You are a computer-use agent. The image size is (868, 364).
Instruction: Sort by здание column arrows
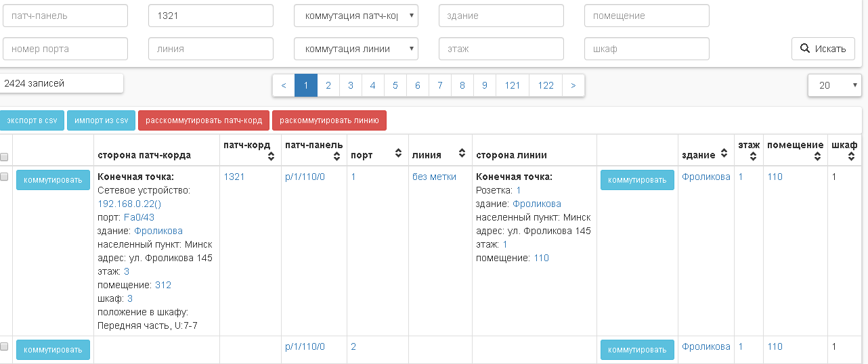724,154
